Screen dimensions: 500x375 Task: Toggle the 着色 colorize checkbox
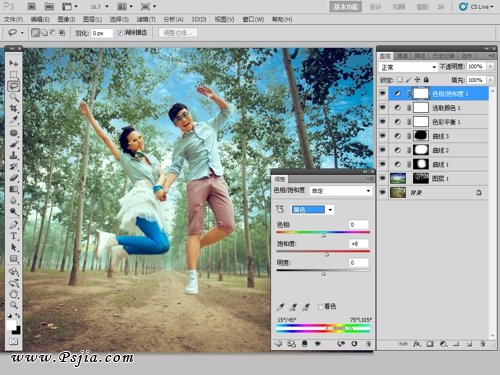(x=320, y=307)
